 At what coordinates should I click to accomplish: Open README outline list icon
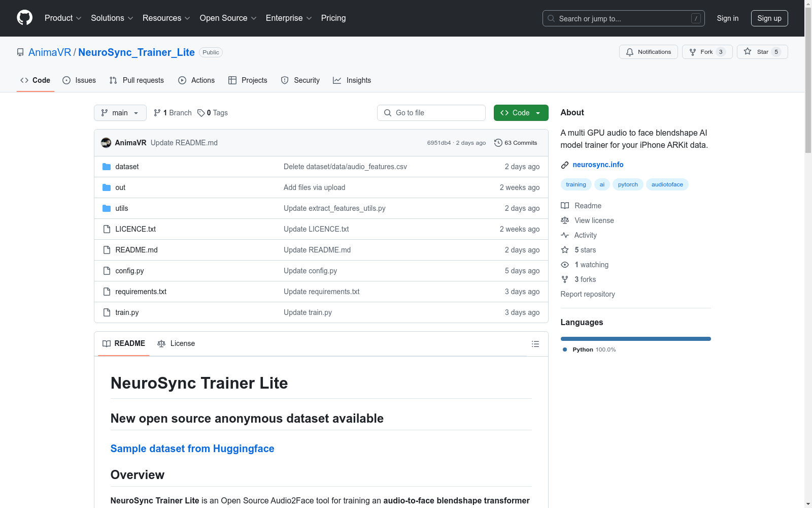coord(535,344)
